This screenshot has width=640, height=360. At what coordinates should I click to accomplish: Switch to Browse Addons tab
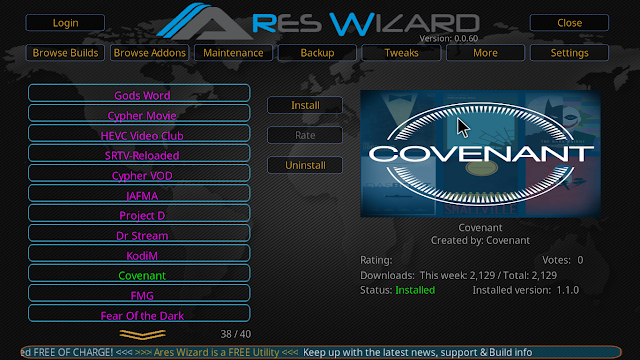pos(149,53)
